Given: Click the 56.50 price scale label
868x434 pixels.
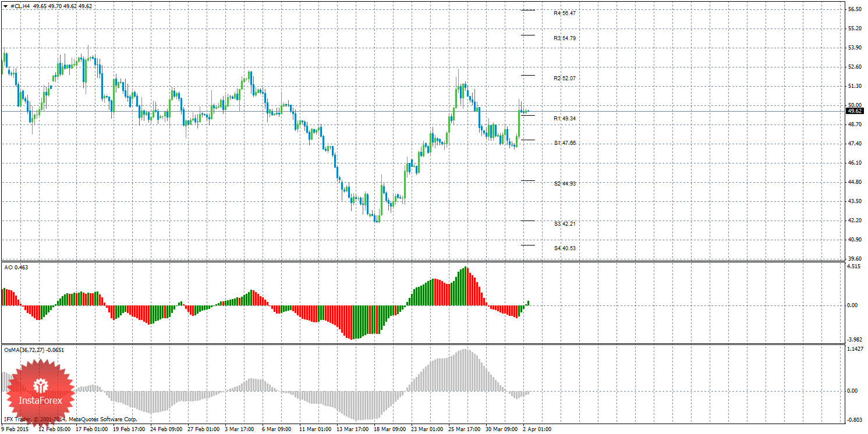Looking at the screenshot, I should [855, 9].
